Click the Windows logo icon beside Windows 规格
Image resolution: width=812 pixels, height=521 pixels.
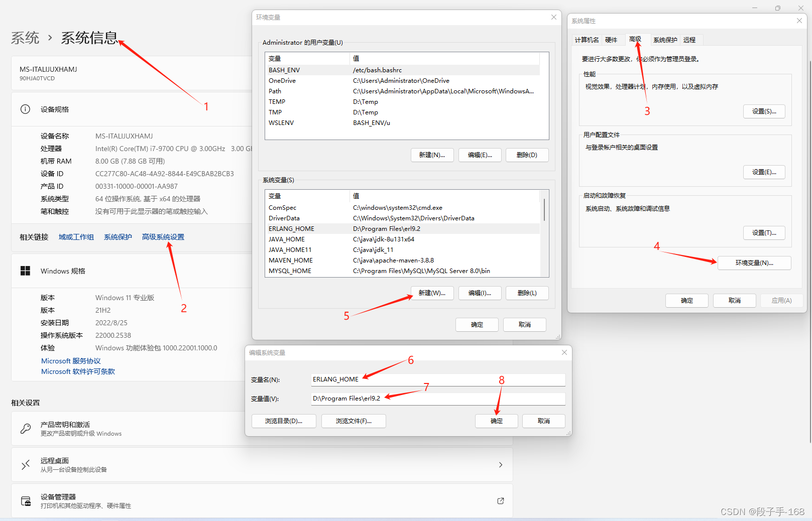(x=25, y=271)
